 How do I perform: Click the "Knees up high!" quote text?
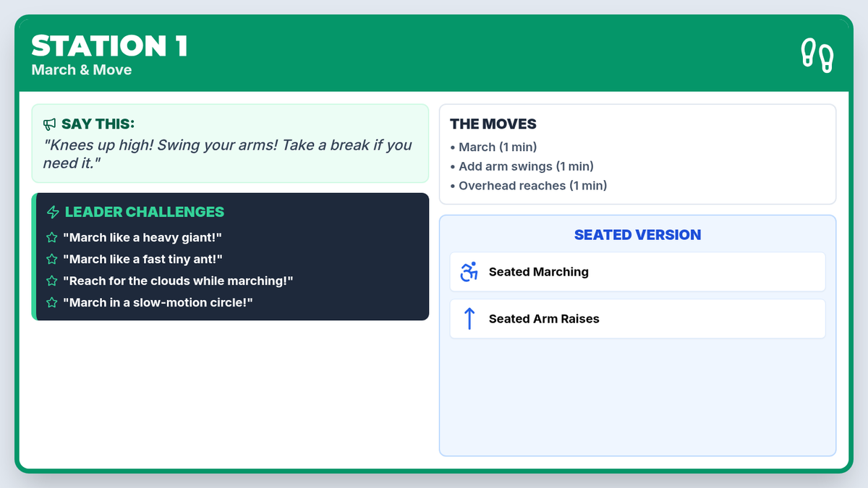pos(228,154)
